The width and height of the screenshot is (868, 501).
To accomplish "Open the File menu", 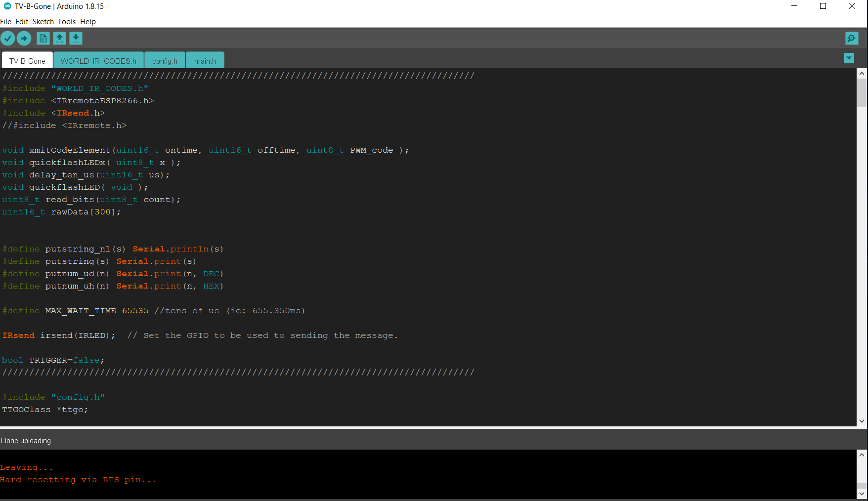I will [x=6, y=21].
